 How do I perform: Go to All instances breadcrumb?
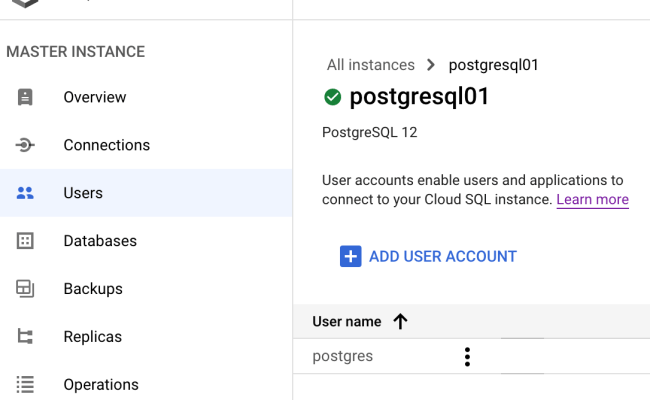click(371, 65)
